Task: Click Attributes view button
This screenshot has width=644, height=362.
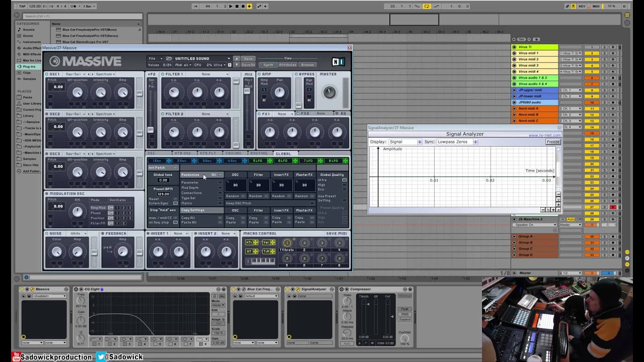Action: click(287, 64)
